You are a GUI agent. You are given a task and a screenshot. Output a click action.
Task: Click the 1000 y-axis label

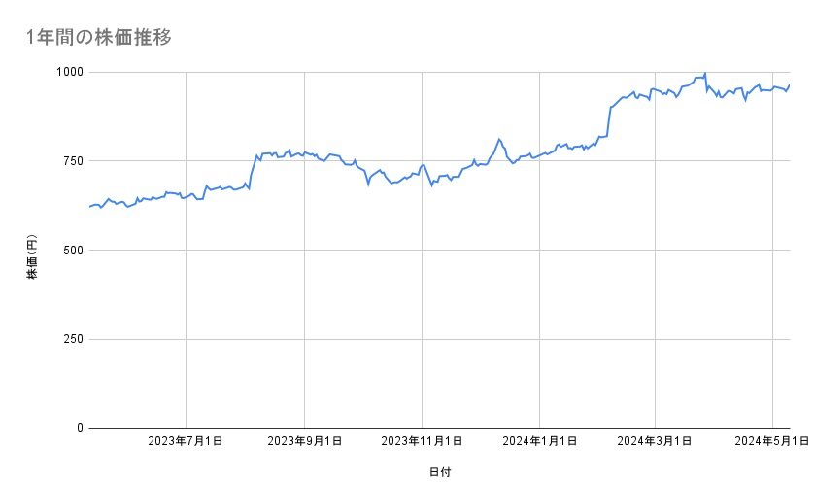click(x=69, y=72)
